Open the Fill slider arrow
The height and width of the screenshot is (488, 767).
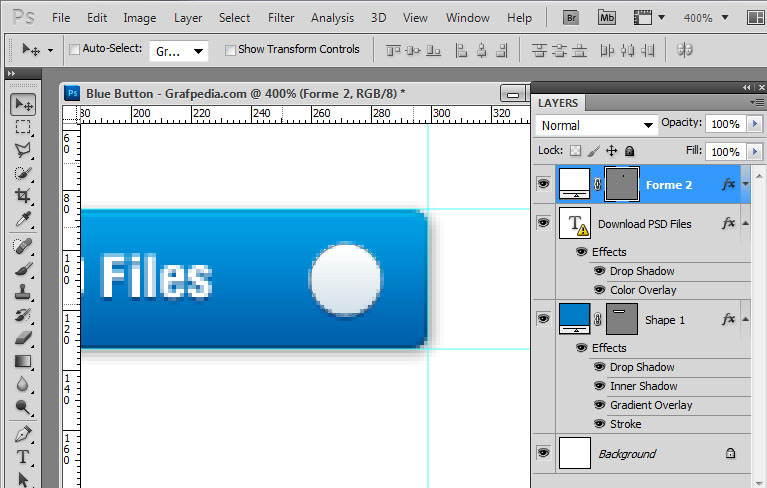(x=755, y=152)
